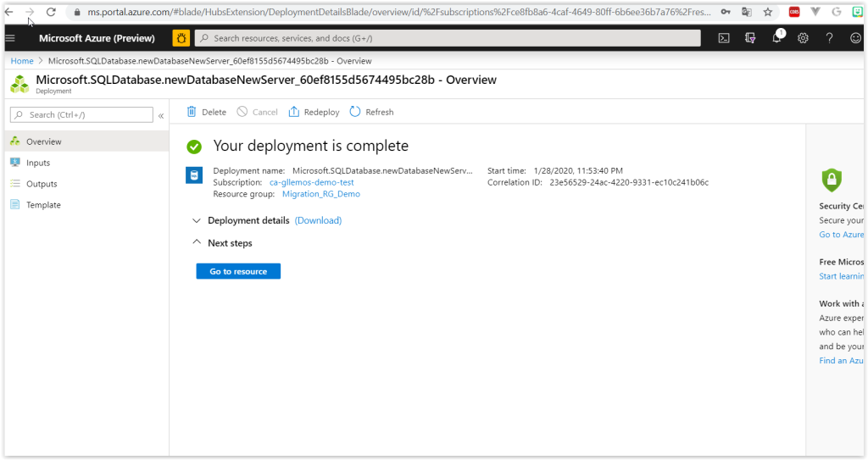This screenshot has height=460, width=868.
Task: Click the translate page icon
Action: coord(747,12)
